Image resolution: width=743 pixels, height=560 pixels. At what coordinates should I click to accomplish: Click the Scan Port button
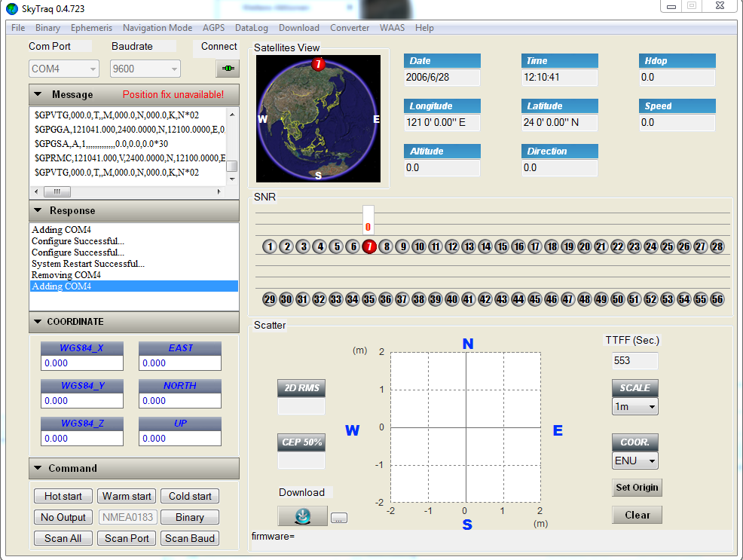127,538
